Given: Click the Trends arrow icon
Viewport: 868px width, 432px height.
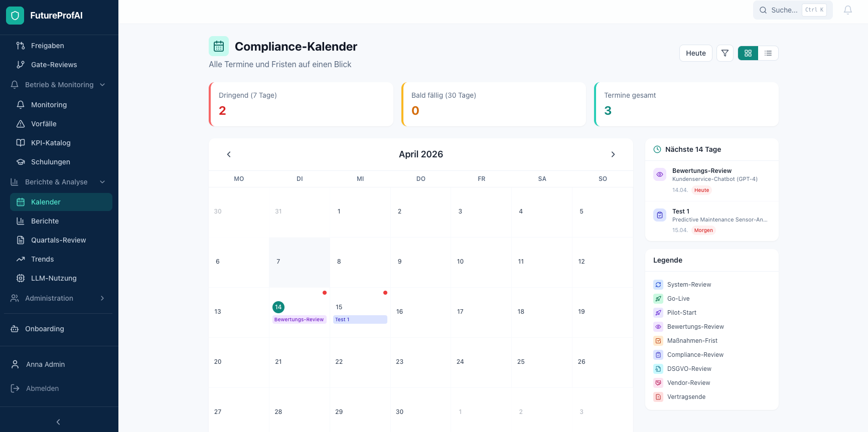Looking at the screenshot, I should [x=21, y=259].
